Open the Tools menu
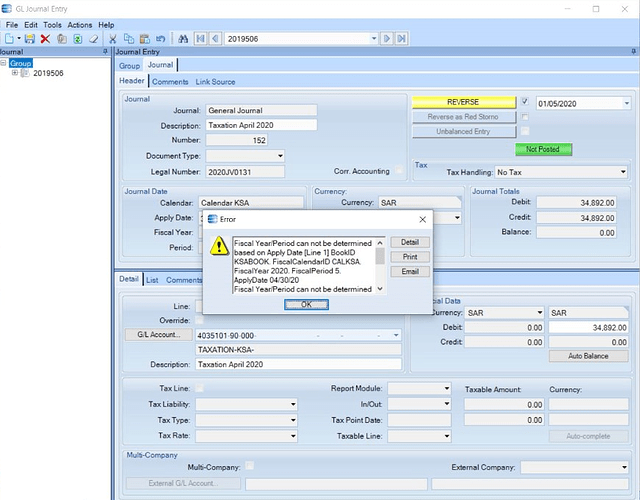This screenshot has width=640, height=500. coord(52,25)
